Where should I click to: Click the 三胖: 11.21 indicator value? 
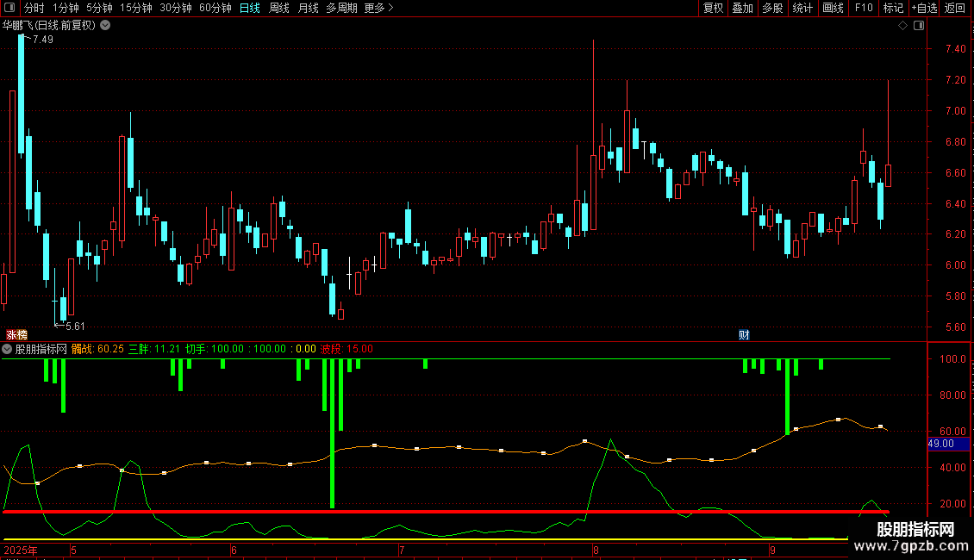pos(154,349)
